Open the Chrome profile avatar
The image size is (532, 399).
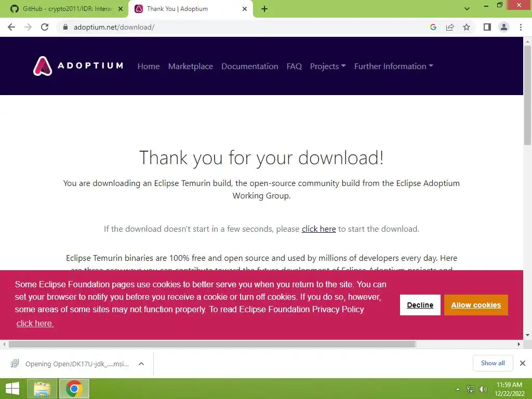click(504, 27)
